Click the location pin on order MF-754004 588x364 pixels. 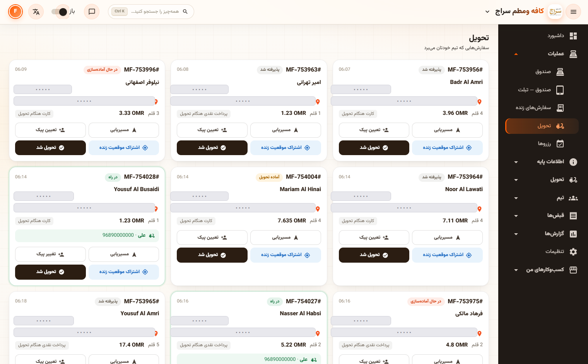pos(318,209)
